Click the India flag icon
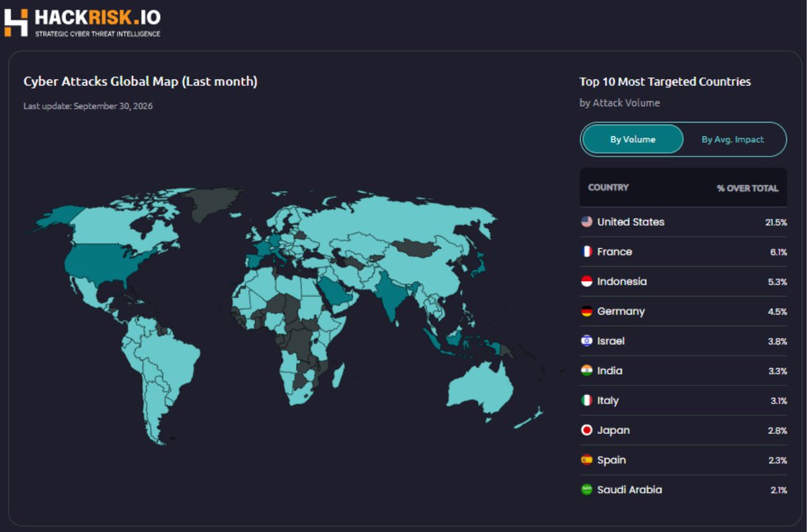Viewport: 807px width, 532px height. (x=586, y=371)
